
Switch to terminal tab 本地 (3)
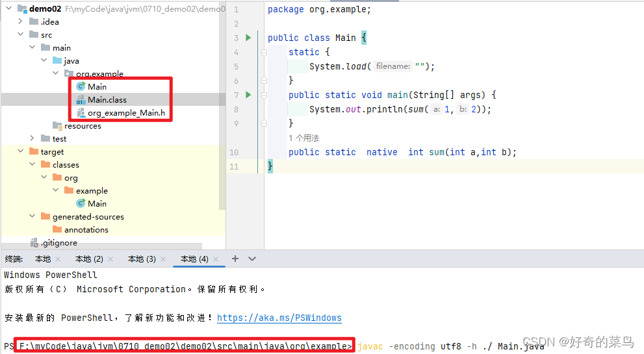pyautogui.click(x=142, y=259)
